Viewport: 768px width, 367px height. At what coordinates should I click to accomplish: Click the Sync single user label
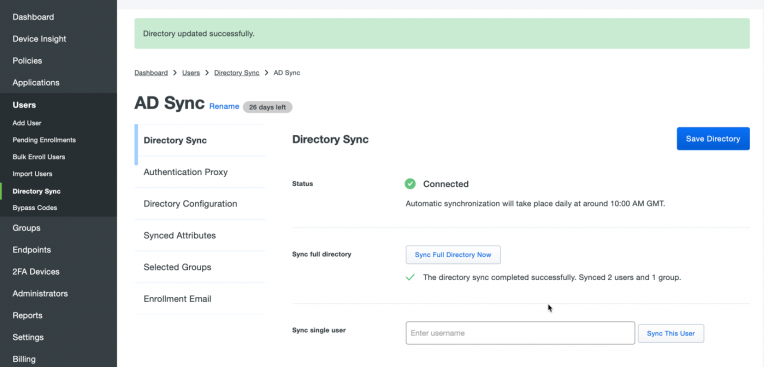click(x=319, y=330)
